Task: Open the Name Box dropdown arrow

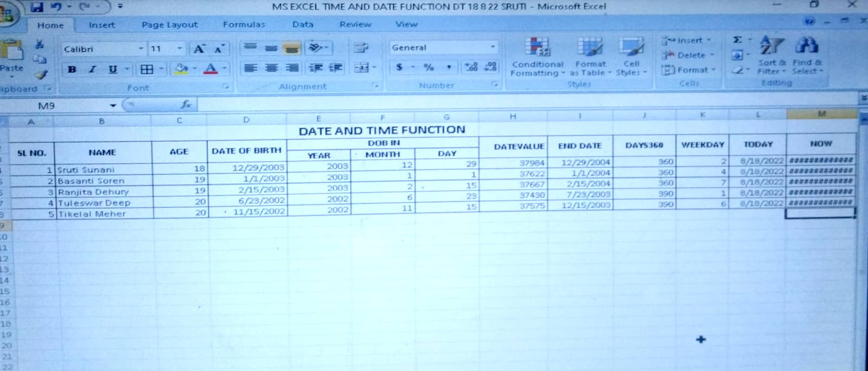Action: pyautogui.click(x=113, y=106)
